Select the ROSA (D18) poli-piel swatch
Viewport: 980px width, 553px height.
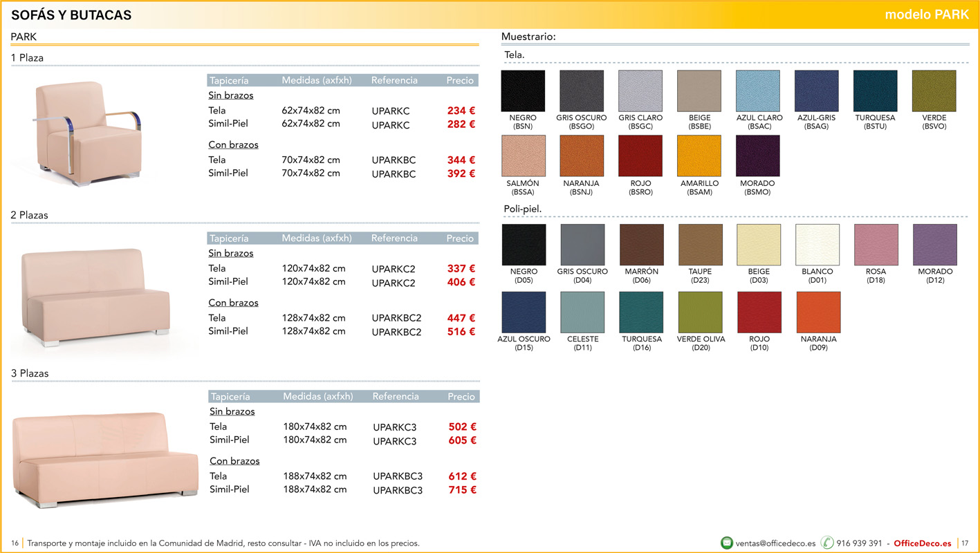(876, 245)
